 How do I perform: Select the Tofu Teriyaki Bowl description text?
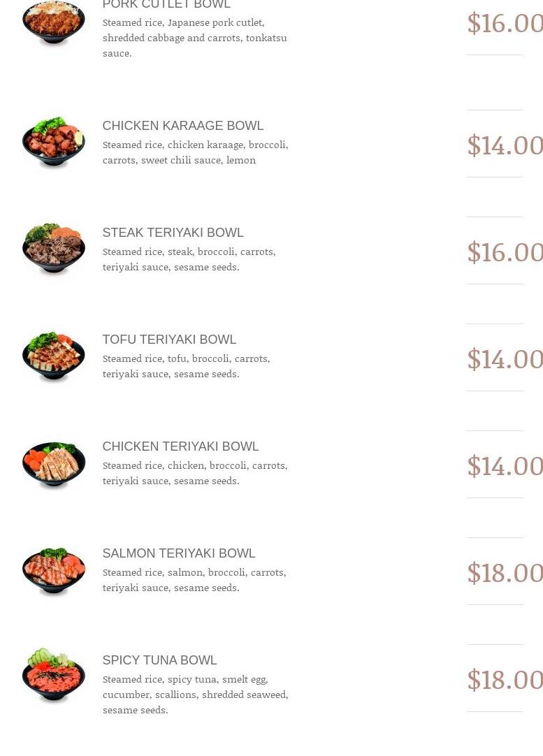coord(186,366)
